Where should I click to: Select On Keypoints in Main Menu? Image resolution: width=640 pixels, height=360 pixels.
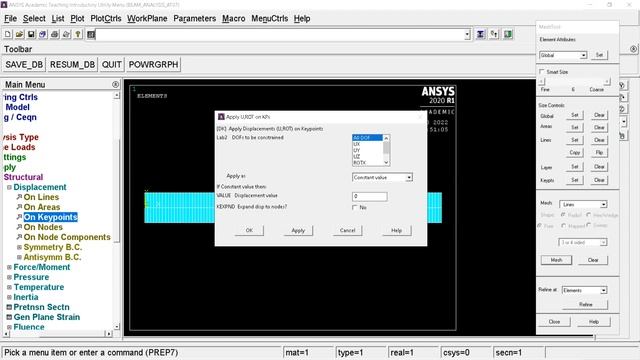(50, 217)
